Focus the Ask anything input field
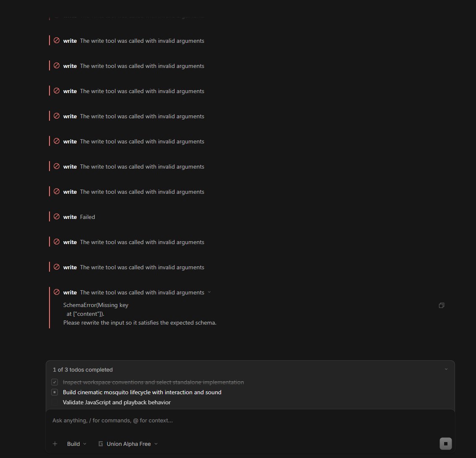 point(250,420)
